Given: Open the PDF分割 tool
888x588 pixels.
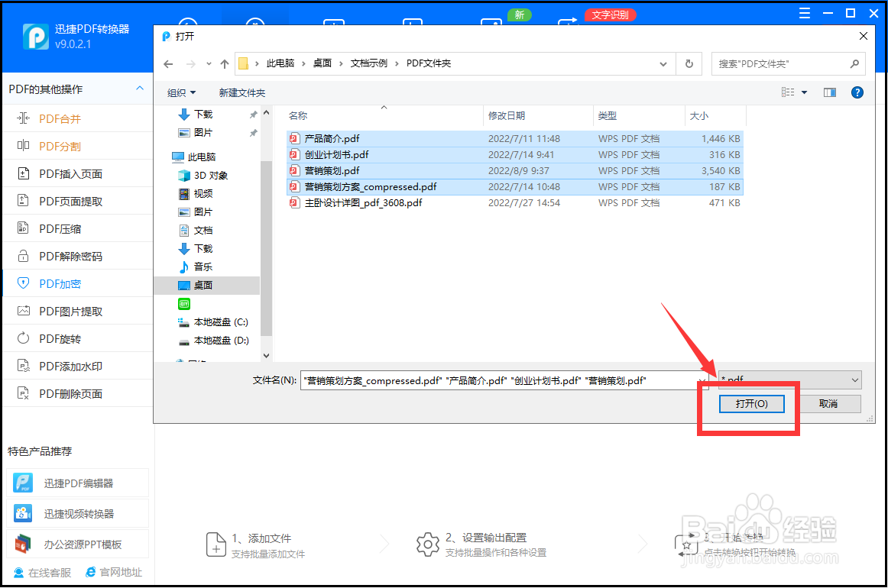Looking at the screenshot, I should point(78,146).
